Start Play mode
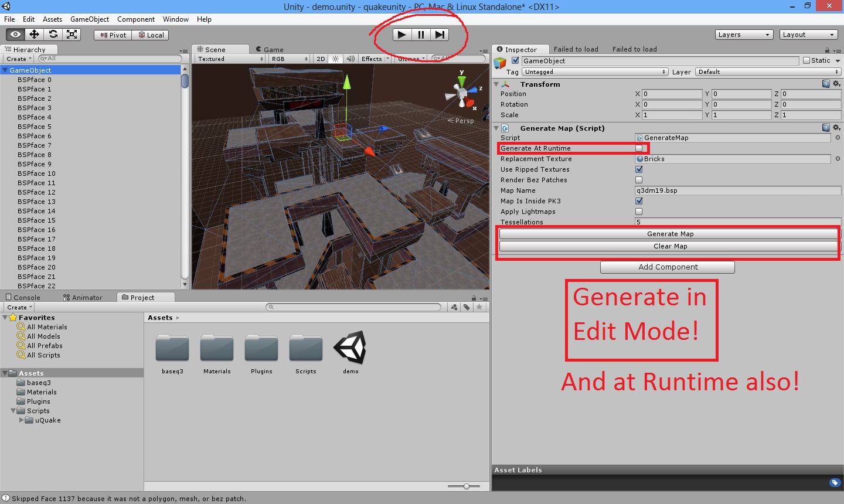 (401, 35)
